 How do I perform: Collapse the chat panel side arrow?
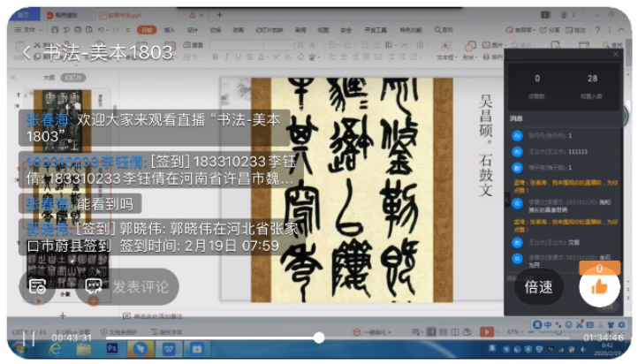click(507, 200)
